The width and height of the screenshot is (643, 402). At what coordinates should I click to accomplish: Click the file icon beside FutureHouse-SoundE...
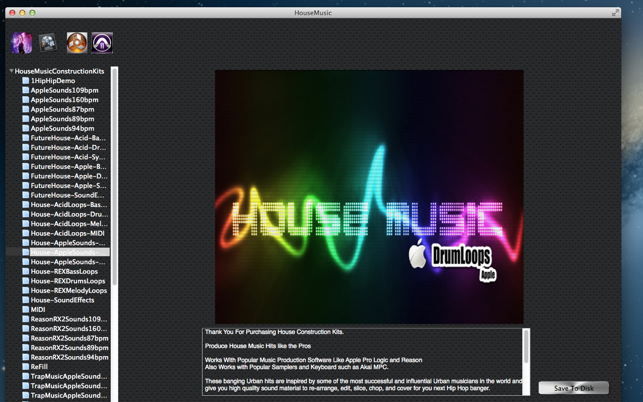[x=25, y=195]
